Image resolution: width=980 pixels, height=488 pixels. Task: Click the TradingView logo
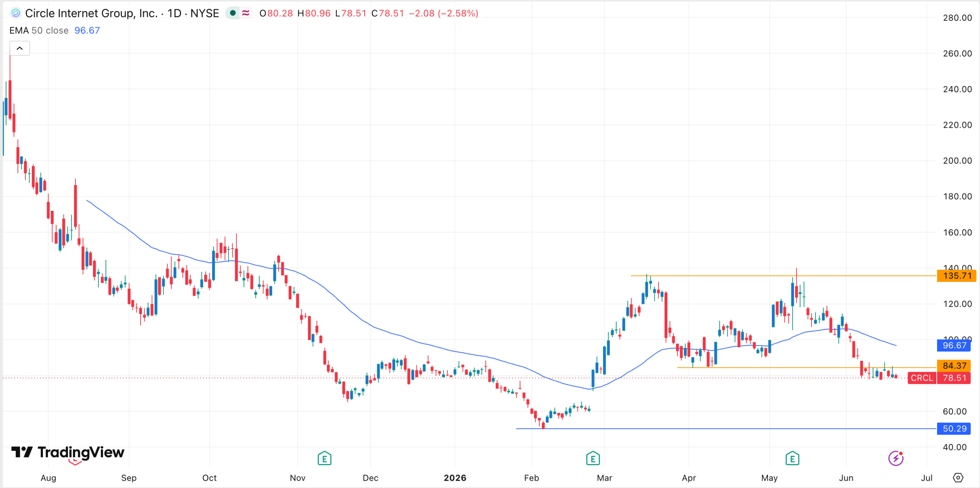68,452
